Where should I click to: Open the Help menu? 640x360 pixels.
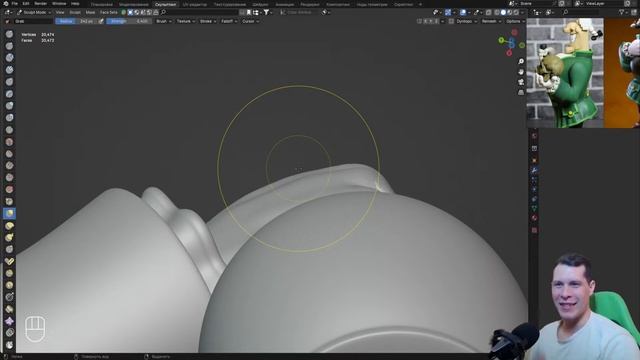tap(75, 3)
